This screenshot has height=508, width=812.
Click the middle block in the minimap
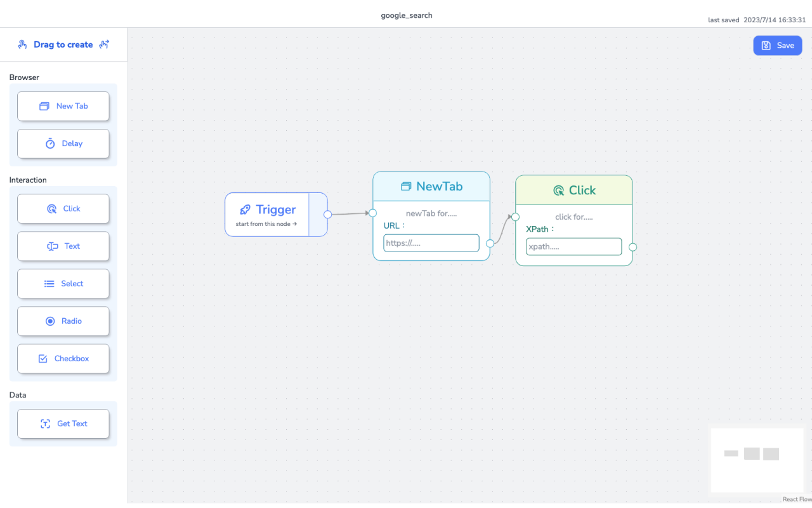click(750, 453)
